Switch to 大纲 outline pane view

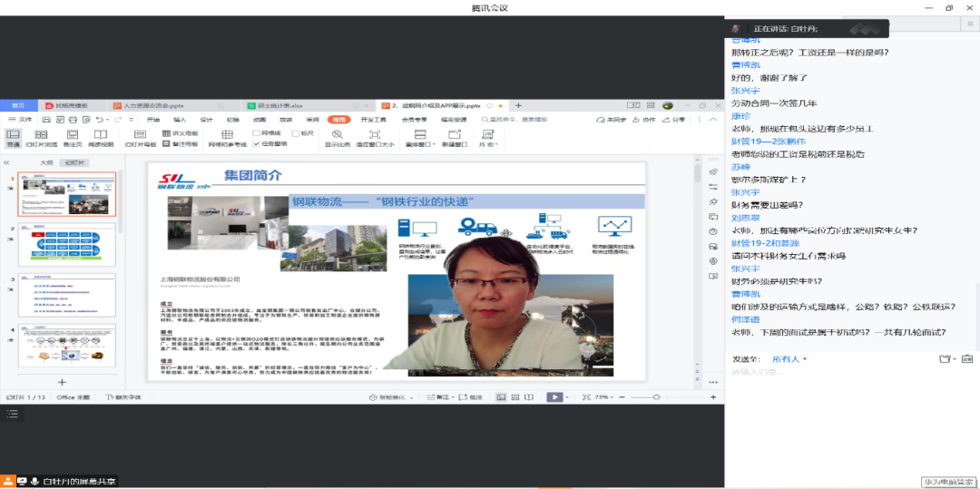click(46, 162)
